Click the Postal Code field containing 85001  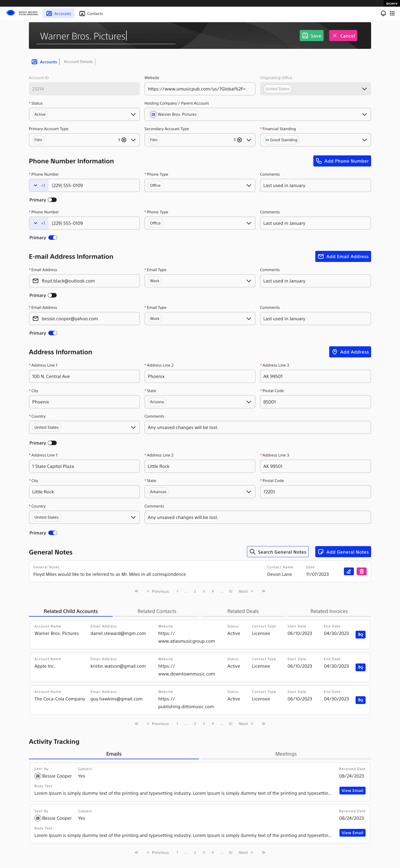pyautogui.click(x=315, y=402)
